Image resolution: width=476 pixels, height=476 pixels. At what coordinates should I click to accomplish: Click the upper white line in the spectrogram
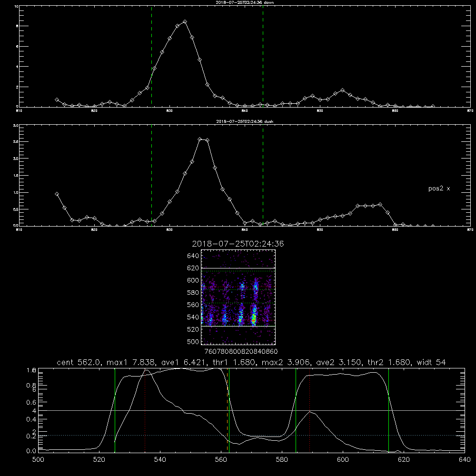(238, 268)
